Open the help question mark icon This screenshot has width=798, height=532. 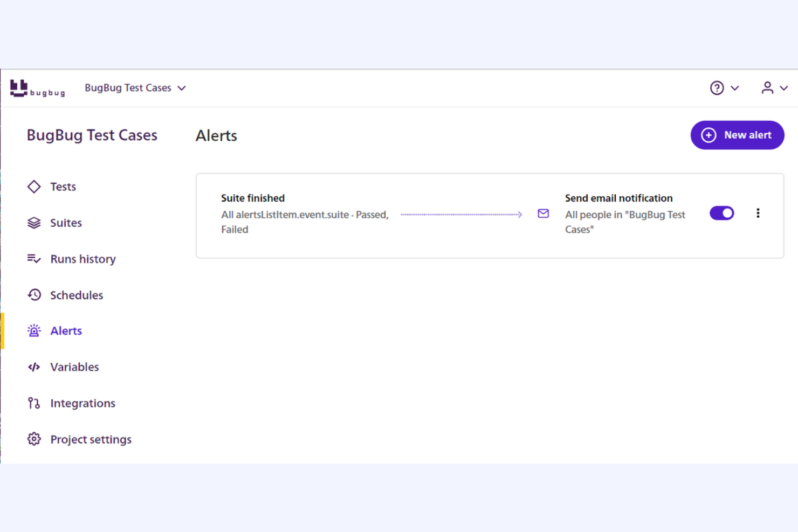pyautogui.click(x=717, y=87)
